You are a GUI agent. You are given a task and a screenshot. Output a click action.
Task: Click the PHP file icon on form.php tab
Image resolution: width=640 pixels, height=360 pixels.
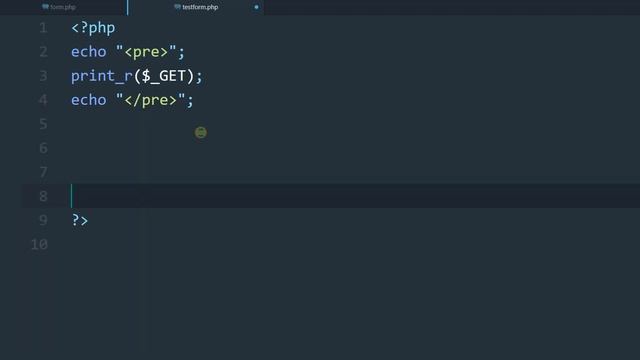point(45,7)
